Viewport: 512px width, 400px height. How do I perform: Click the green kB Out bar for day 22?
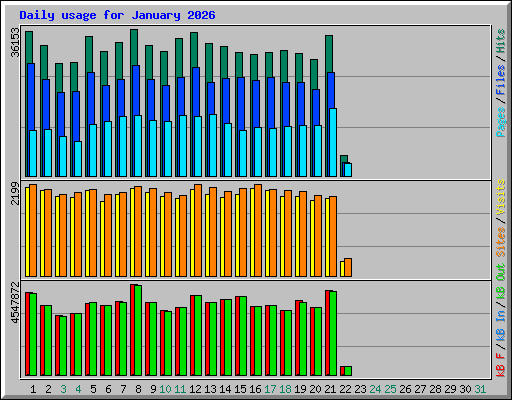point(348,371)
